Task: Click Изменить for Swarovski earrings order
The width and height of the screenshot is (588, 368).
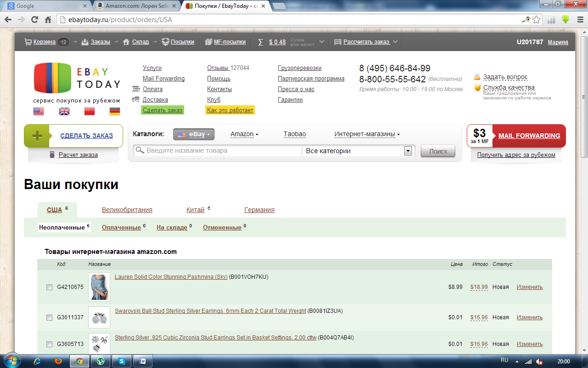Action: tap(530, 317)
